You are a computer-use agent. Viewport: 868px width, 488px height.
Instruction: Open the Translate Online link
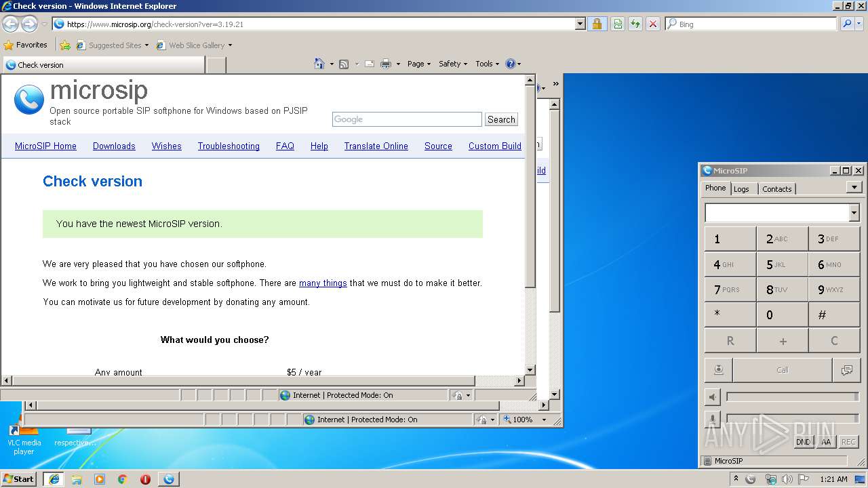(376, 146)
